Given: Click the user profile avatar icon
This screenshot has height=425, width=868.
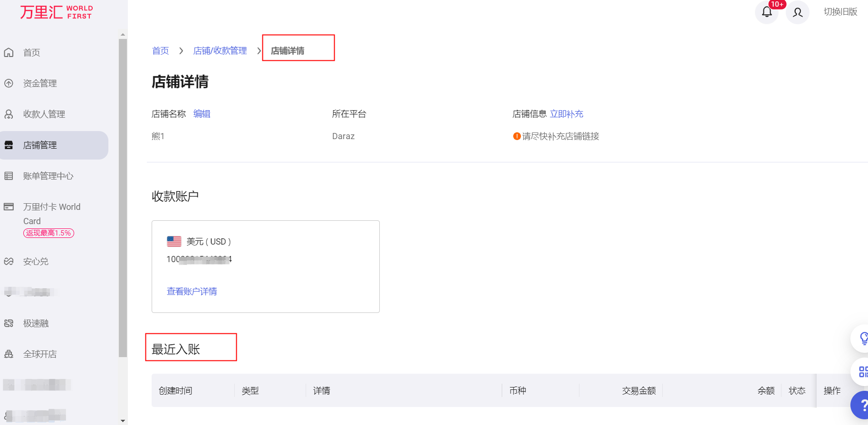Looking at the screenshot, I should (x=798, y=12).
